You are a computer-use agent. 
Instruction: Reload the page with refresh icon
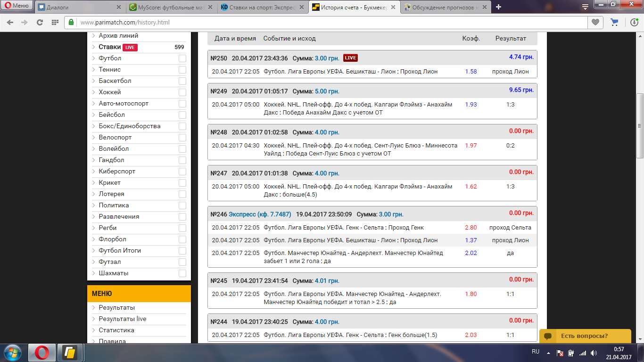[40, 22]
